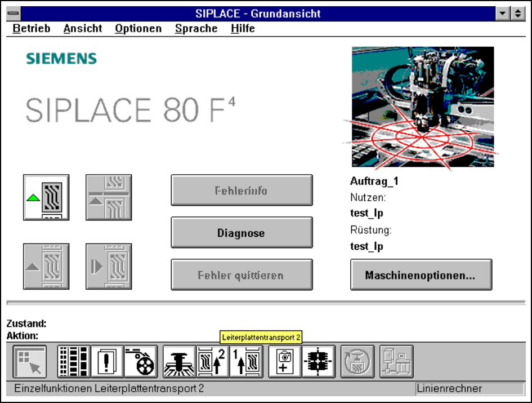The image size is (532, 403).
Task: Click the camera with plus icon
Action: point(285,361)
